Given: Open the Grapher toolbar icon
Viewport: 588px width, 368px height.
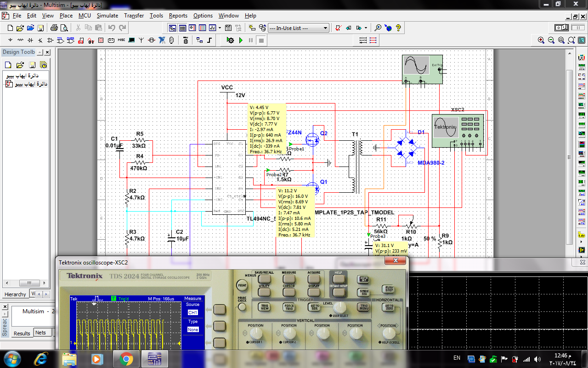Looking at the screenshot, I should tap(212, 28).
